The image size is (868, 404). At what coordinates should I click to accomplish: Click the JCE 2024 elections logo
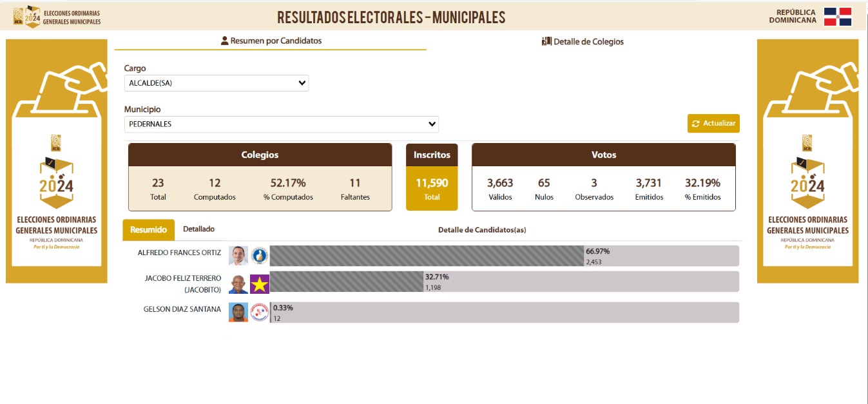pos(27,17)
